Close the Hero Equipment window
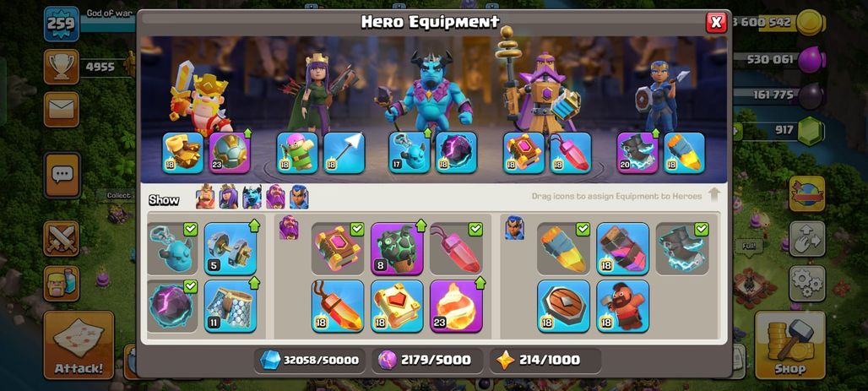The image size is (868, 391). [716, 22]
